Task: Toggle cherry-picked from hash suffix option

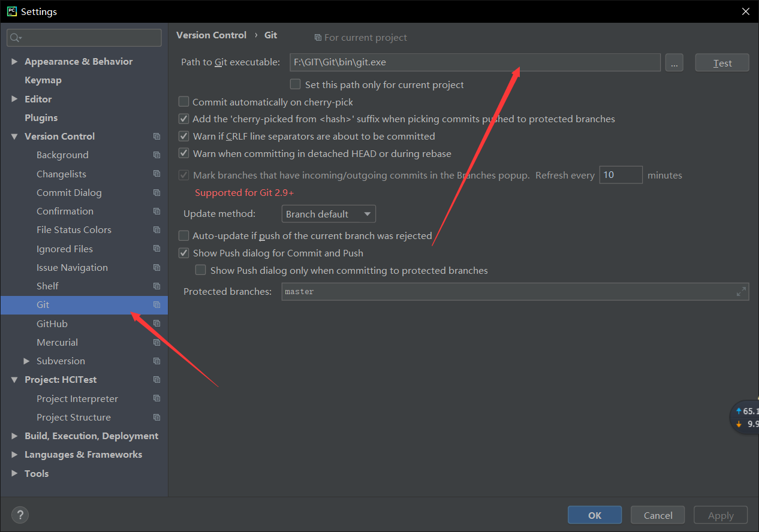Action: click(x=183, y=119)
